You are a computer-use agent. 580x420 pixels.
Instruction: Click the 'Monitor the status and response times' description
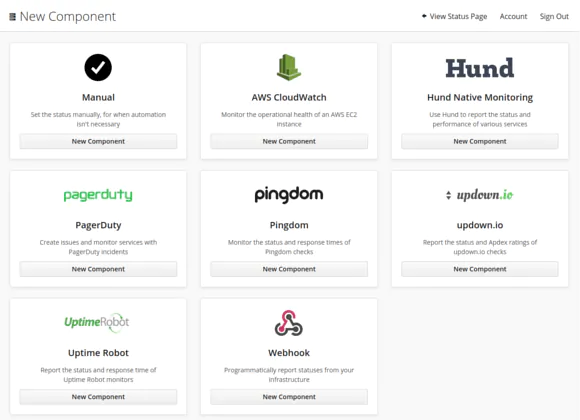[x=289, y=247]
